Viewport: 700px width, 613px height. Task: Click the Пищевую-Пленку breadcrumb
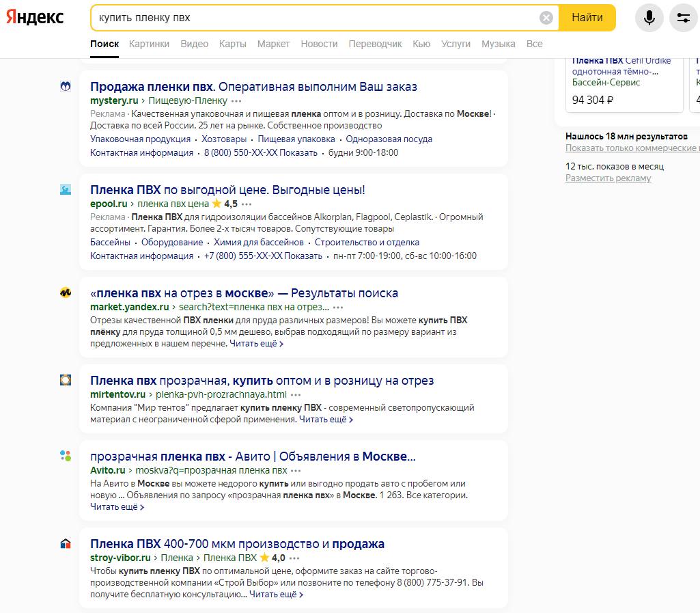pos(188,100)
